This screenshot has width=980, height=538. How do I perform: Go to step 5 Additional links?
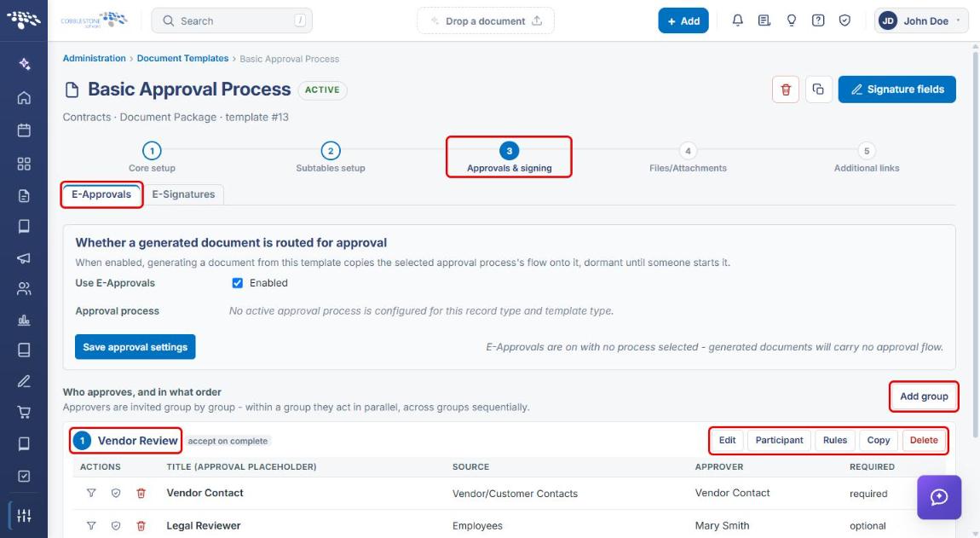tap(867, 157)
